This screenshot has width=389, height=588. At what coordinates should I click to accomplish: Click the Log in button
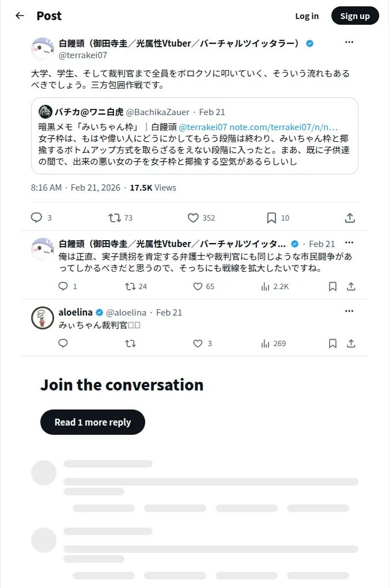pos(307,16)
